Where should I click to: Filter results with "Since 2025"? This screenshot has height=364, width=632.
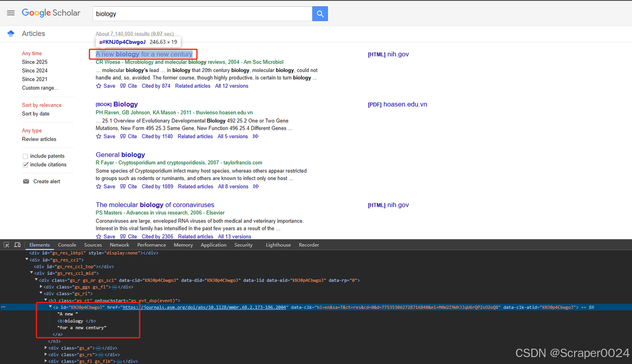point(35,62)
